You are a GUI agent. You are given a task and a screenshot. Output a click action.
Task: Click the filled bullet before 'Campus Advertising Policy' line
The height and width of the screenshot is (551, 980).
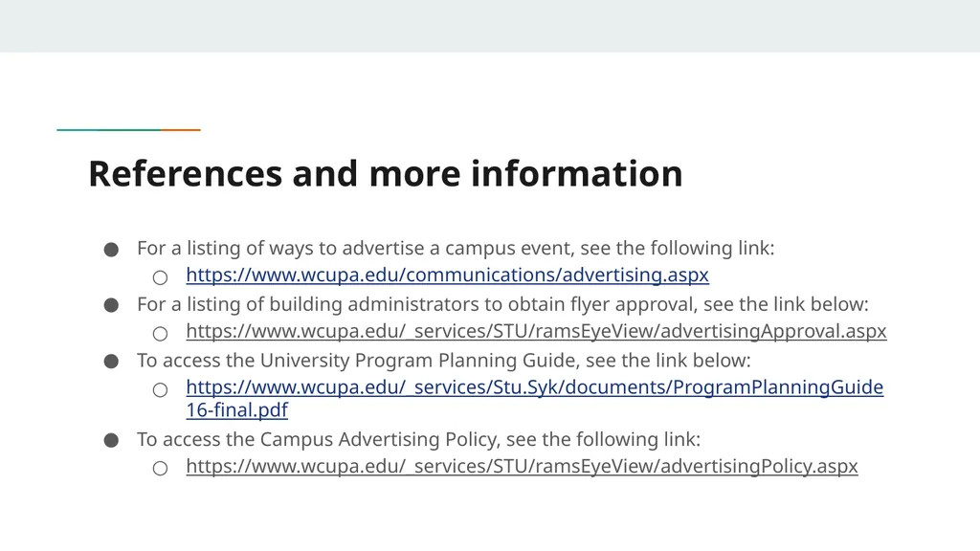111,440
